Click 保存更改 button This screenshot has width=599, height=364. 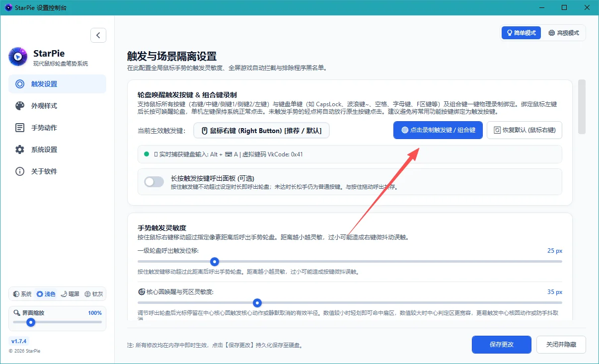tap(501, 345)
